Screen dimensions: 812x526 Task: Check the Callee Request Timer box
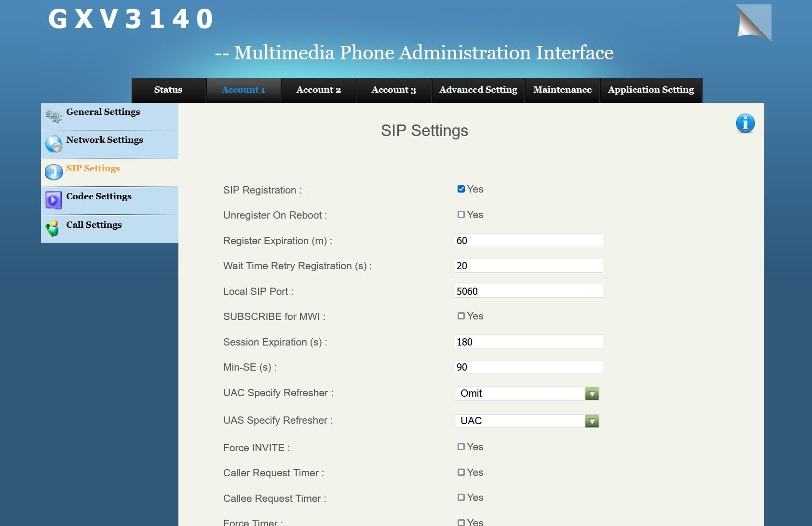(x=461, y=498)
